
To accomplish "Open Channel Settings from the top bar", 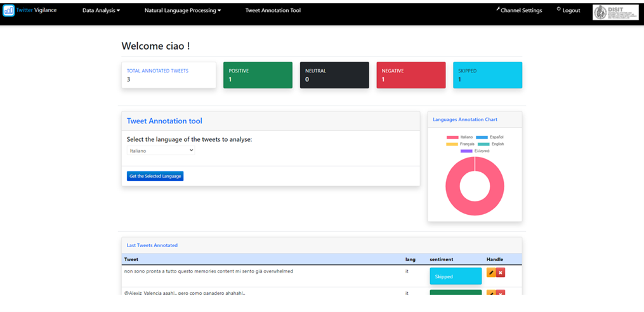I will coord(521,11).
